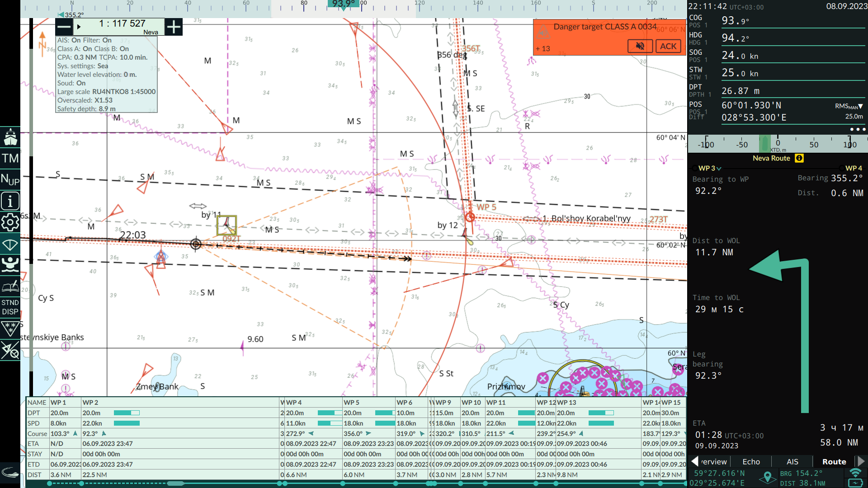Click the heading tape at 93.9°

click(343, 4)
